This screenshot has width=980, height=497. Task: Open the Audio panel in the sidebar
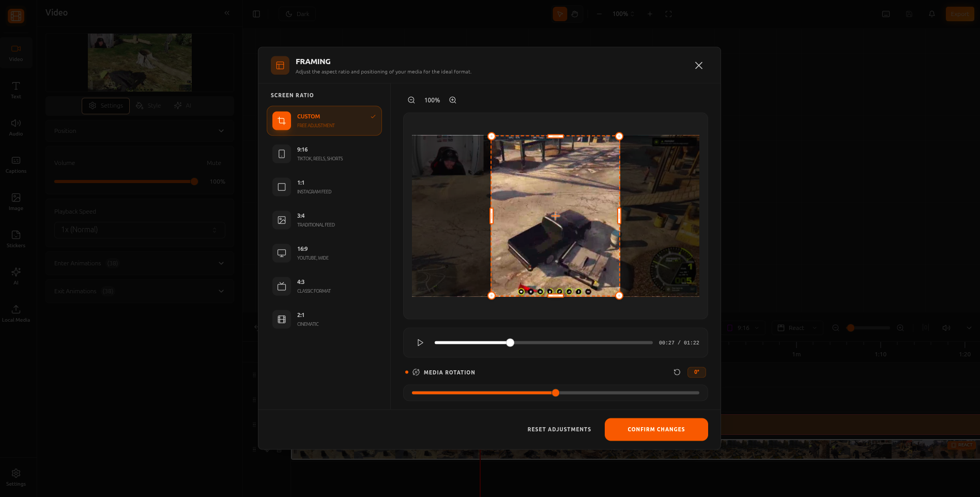coord(16,127)
